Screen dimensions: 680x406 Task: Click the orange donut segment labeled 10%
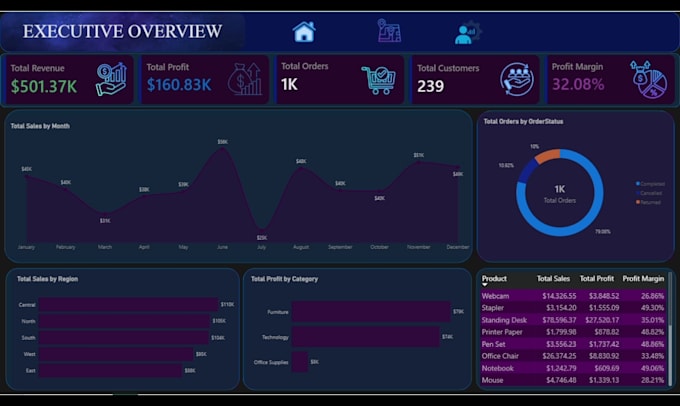point(547,156)
